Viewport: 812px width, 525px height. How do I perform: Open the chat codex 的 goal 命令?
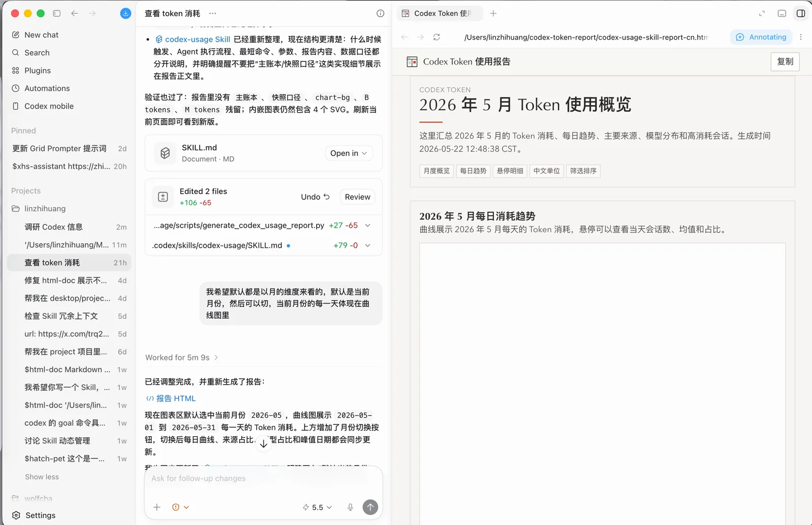pos(69,423)
